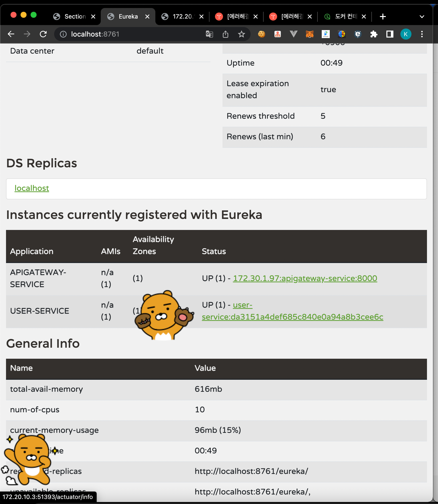Open Google Translate icon in address bar

209,34
